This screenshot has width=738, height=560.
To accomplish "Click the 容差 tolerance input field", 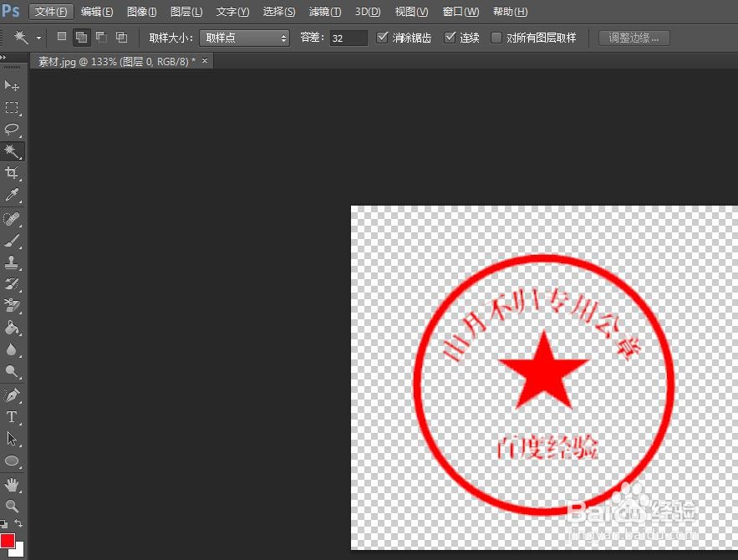I will (x=349, y=38).
